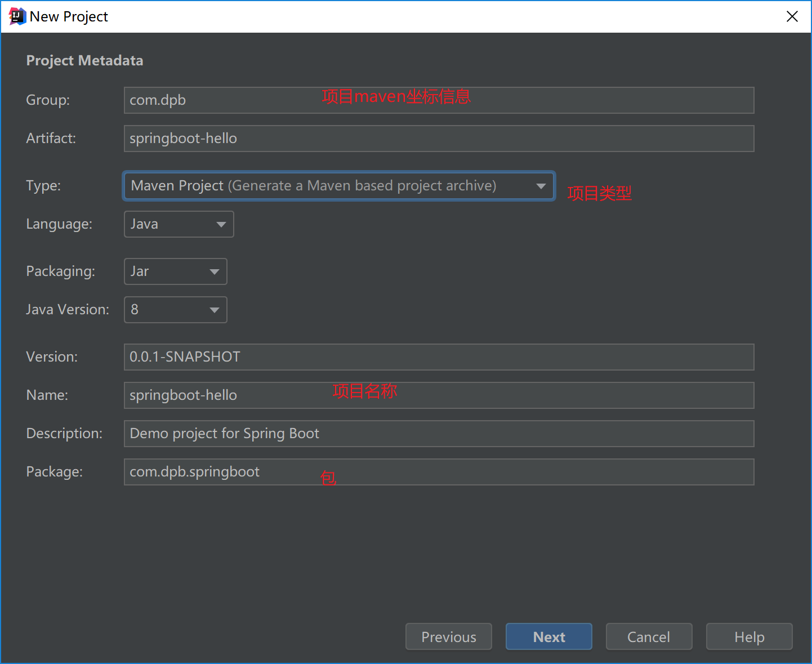812x664 pixels.
Task: Click the Project Metadata heading
Action: [84, 60]
